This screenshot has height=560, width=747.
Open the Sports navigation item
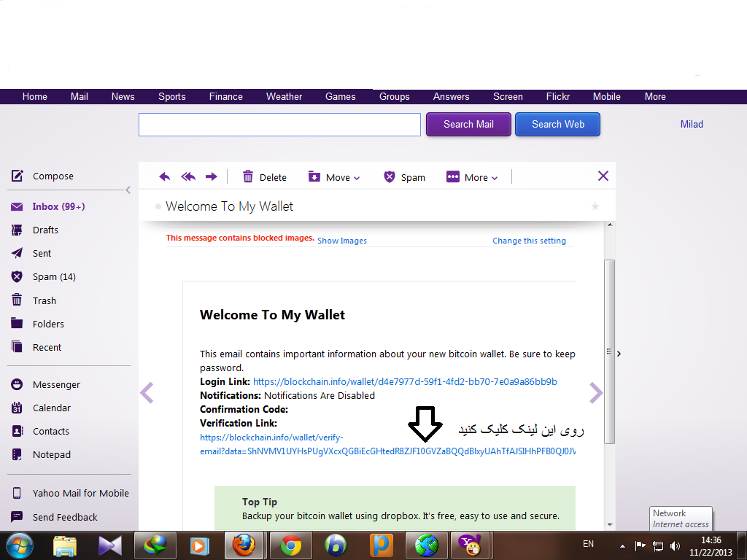pyautogui.click(x=172, y=97)
